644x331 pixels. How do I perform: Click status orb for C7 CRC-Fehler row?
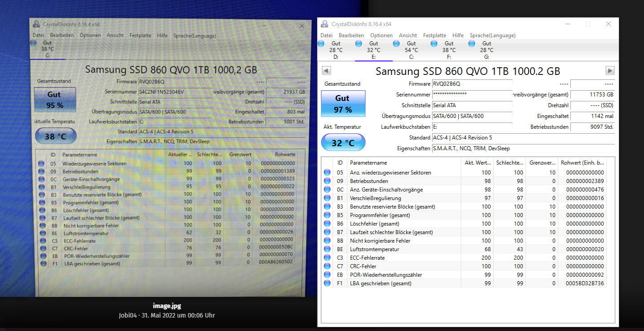click(x=327, y=266)
